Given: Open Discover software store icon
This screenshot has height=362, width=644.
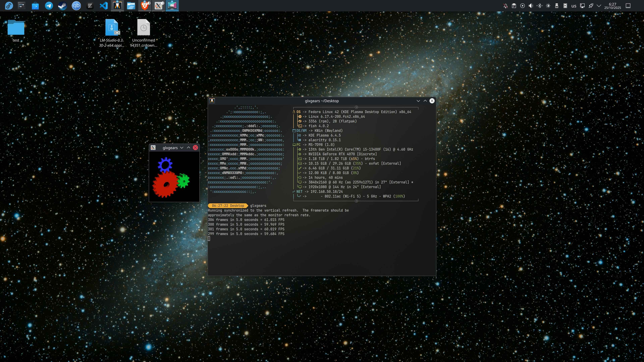Looking at the screenshot, I should click(35, 6).
